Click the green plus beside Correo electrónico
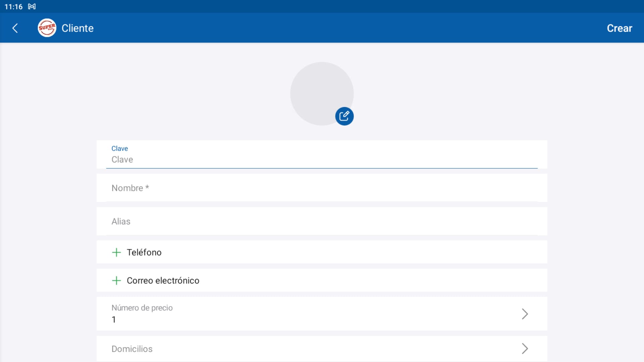Image resolution: width=644 pixels, height=362 pixels. pyautogui.click(x=116, y=280)
